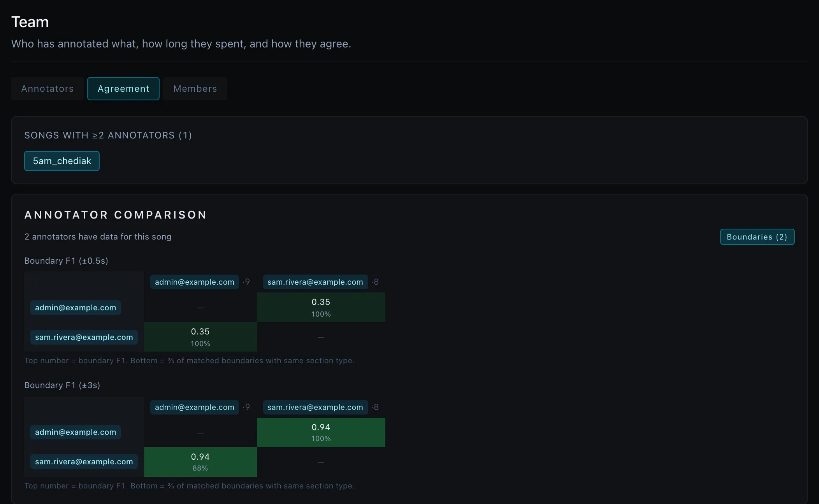
Task: Click the 0.35 cell in sam.rivera row
Action: point(200,337)
